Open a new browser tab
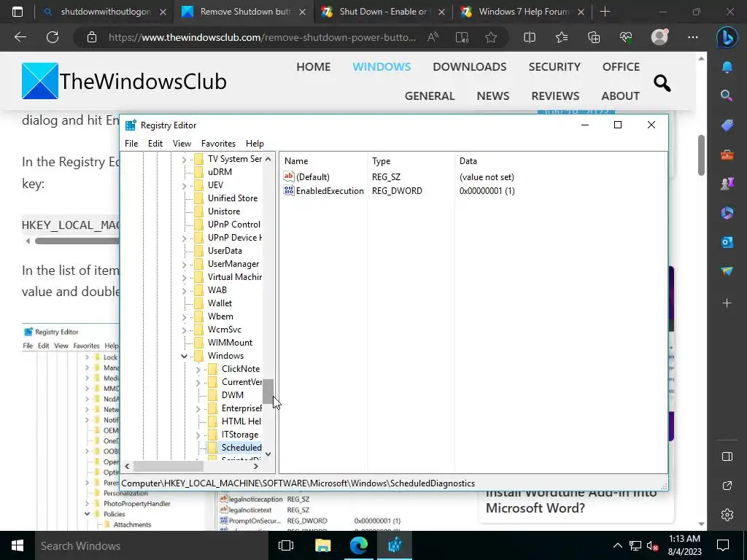 click(x=605, y=12)
